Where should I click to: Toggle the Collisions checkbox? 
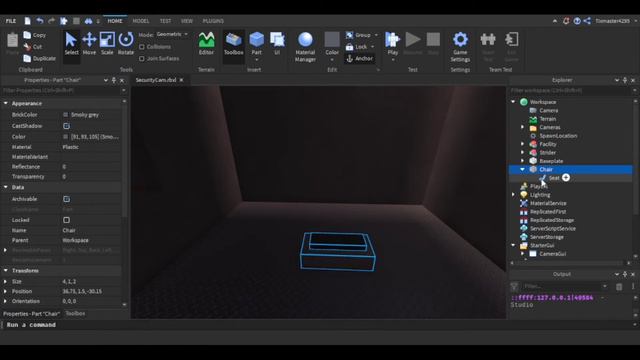coord(142,47)
